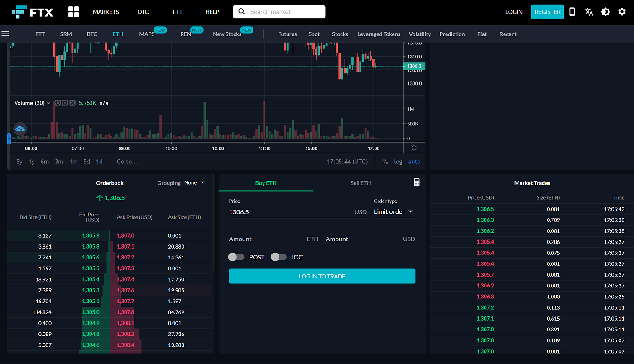Image resolution: width=634 pixels, height=364 pixels.
Task: Open the Grouping None dropdown
Action: [194, 183]
